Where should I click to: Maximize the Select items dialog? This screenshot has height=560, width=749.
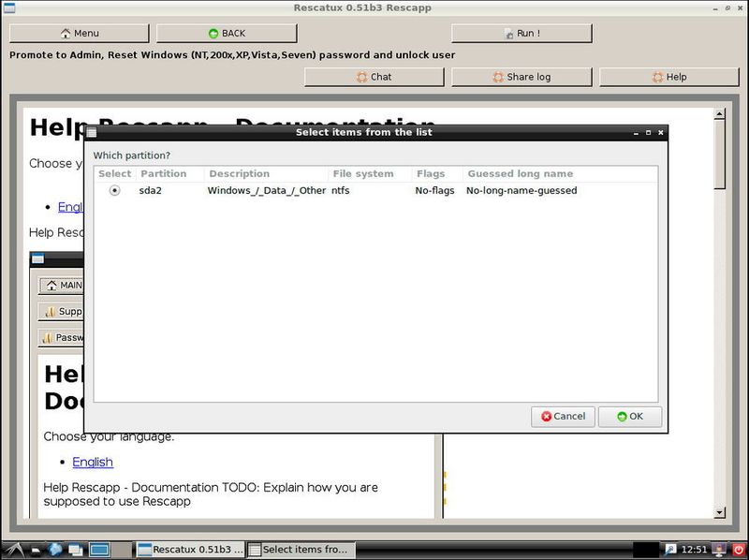[648, 133]
